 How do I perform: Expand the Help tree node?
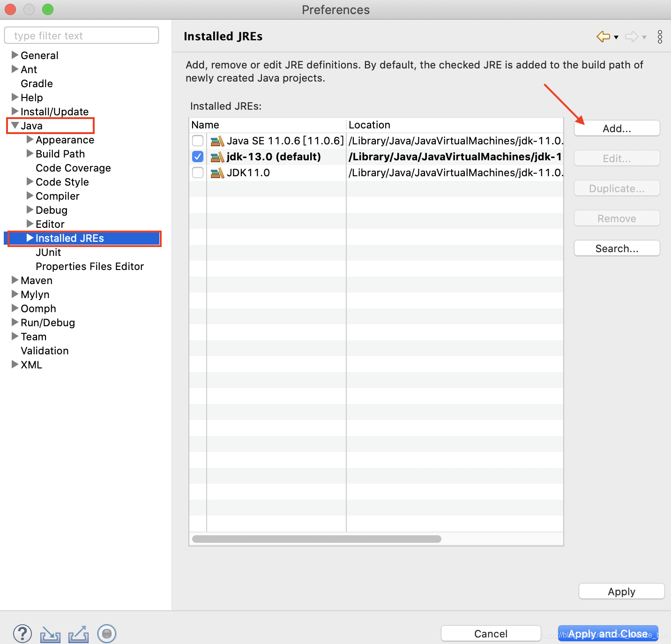pos(15,97)
